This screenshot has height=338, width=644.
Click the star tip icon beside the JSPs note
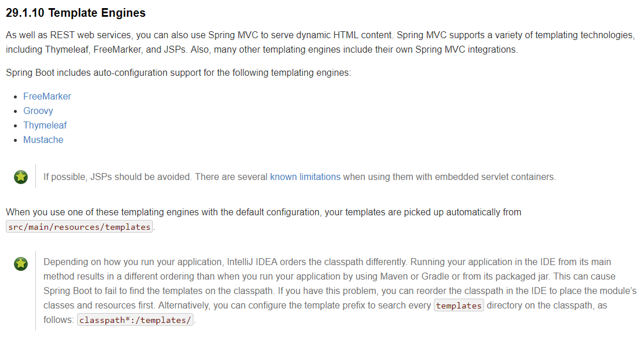pos(21,177)
